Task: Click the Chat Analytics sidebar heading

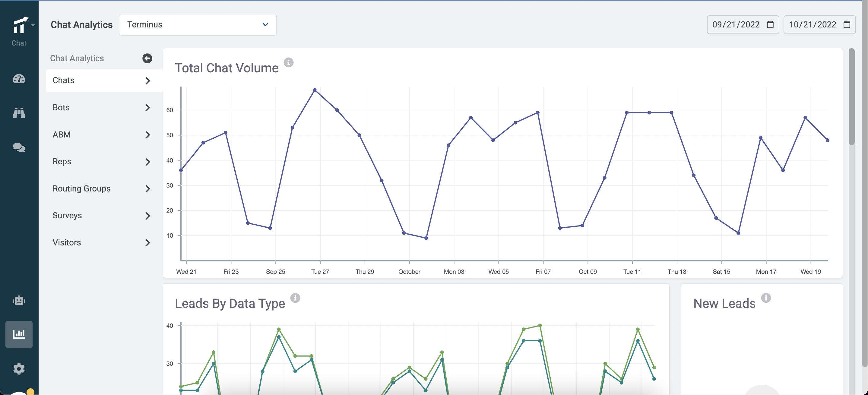Action: click(77, 58)
